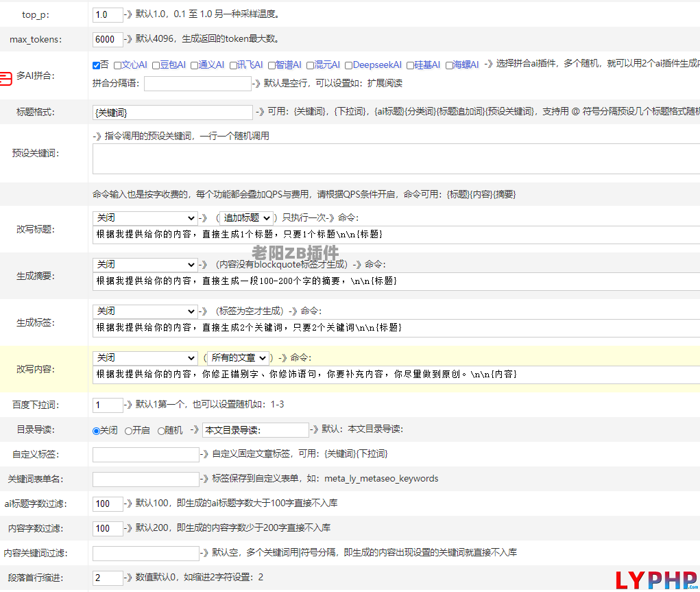The width and height of the screenshot is (700, 592).
Task: Click the 生成摘要 row label
Action: [x=36, y=276]
